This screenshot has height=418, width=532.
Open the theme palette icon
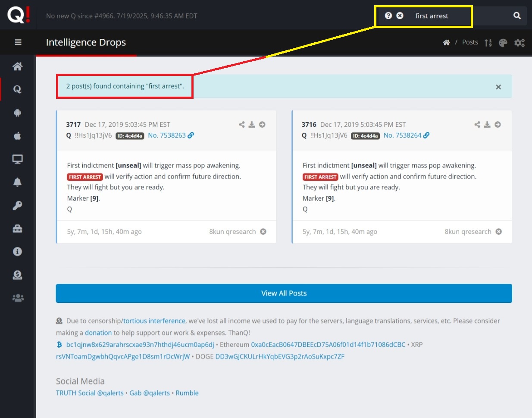click(x=503, y=42)
